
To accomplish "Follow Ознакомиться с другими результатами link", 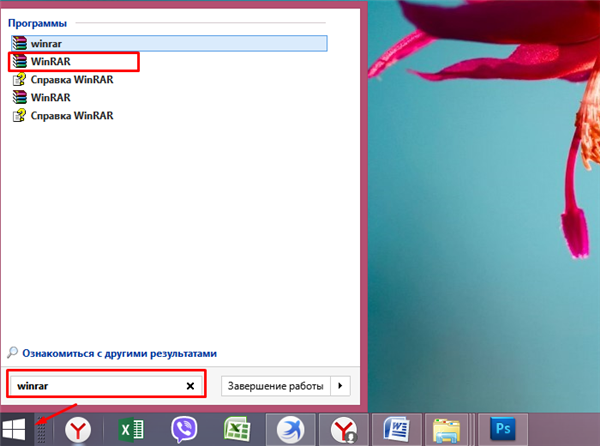I will point(119,353).
